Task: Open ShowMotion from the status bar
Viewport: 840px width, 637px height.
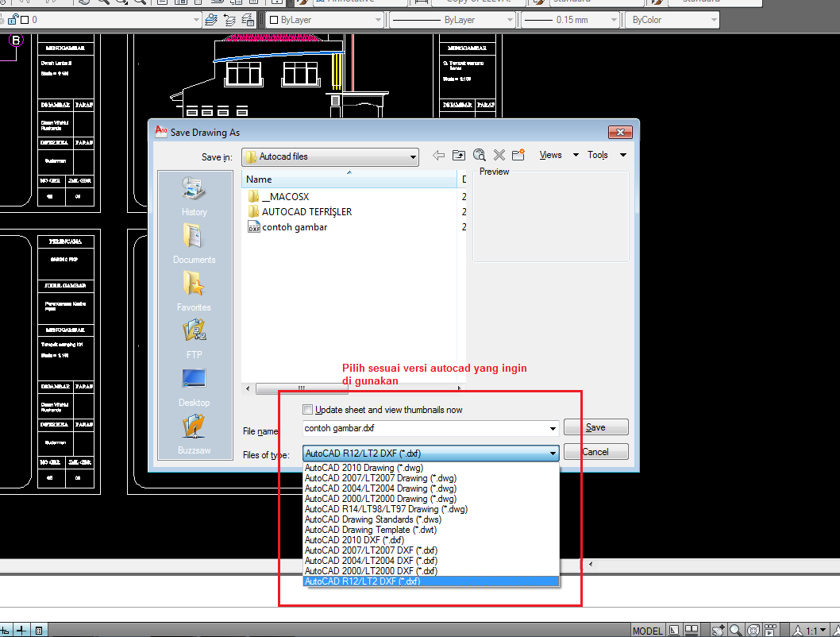Action: pyautogui.click(x=770, y=631)
